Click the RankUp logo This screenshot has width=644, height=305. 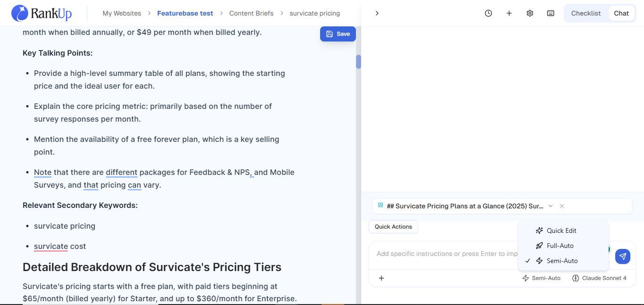tap(41, 13)
